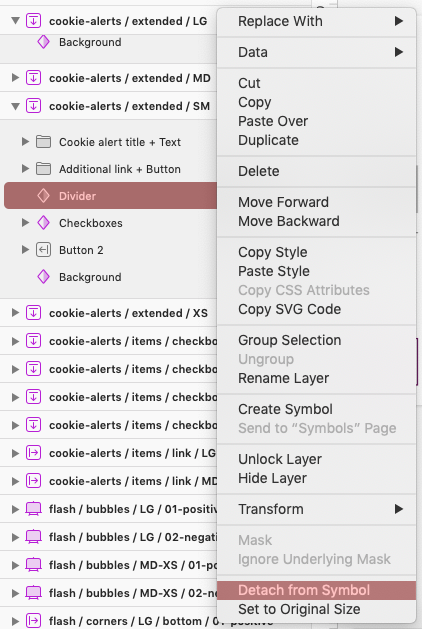Click symbol icon of cookie-alerts / extended / LG
The height and width of the screenshot is (629, 422).
tap(33, 21)
